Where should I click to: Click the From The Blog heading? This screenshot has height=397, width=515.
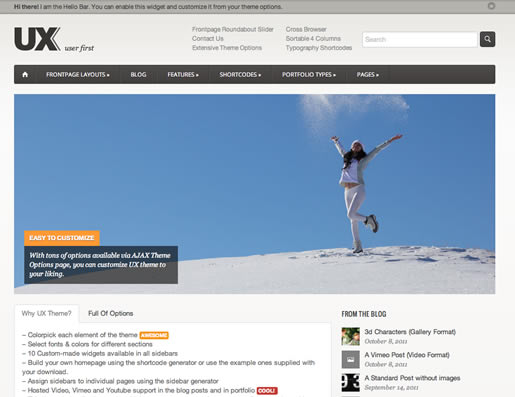pos(364,314)
